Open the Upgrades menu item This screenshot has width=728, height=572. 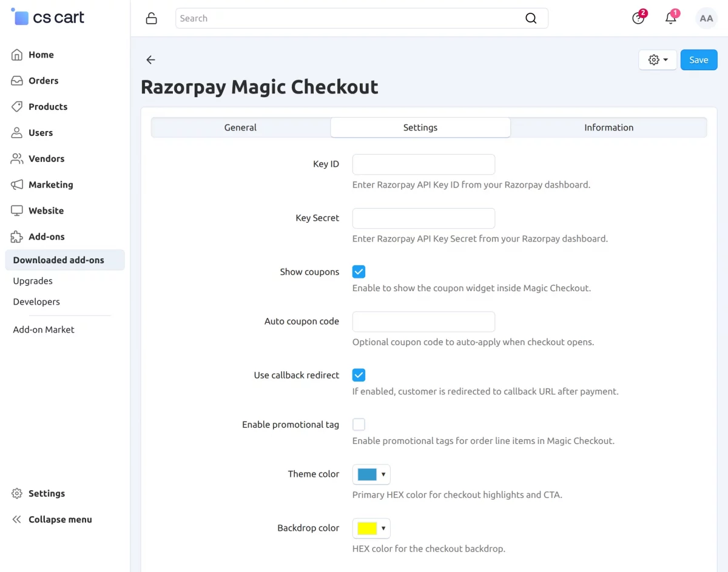click(x=33, y=281)
